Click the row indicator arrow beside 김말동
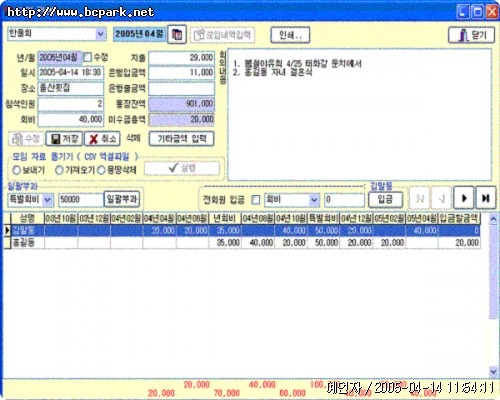The width and height of the screenshot is (500, 400). coord(7,230)
